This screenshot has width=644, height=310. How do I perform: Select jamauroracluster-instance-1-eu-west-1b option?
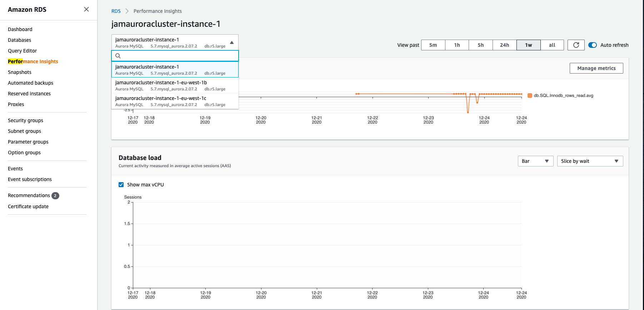point(175,85)
